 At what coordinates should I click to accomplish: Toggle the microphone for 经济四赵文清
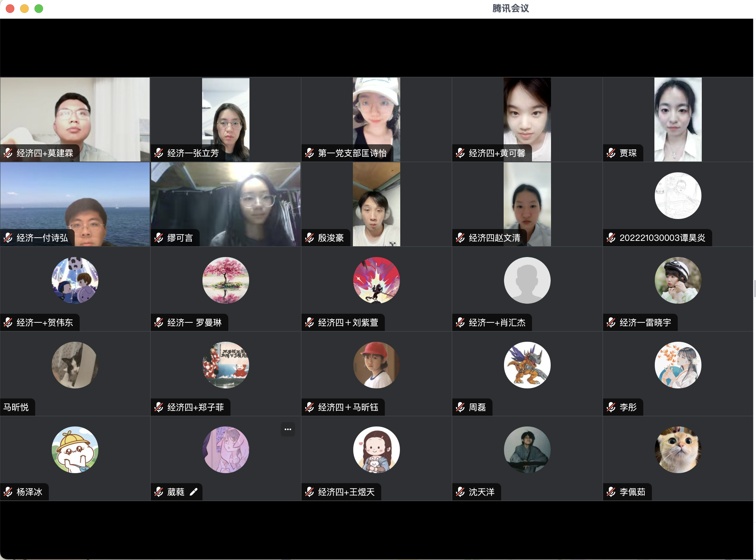click(460, 238)
